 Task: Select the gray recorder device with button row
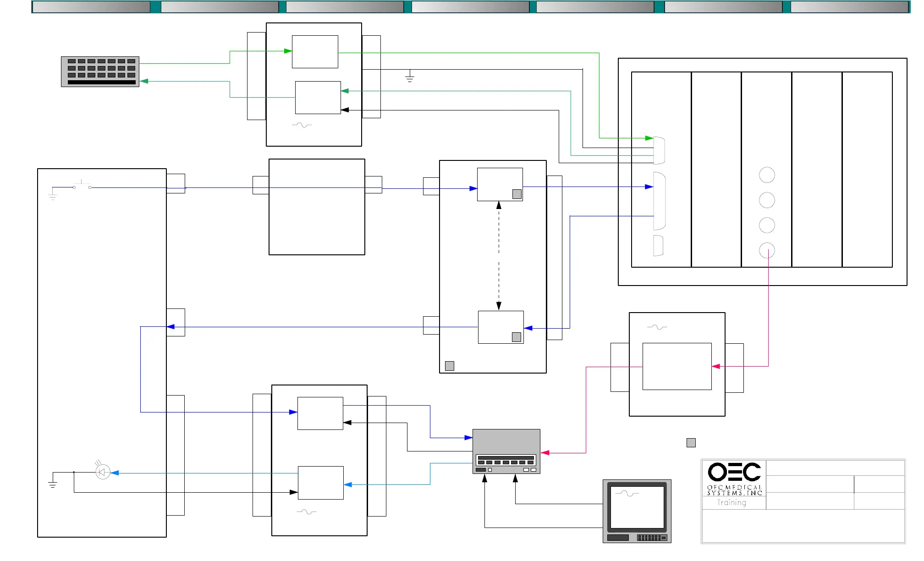coord(506,451)
